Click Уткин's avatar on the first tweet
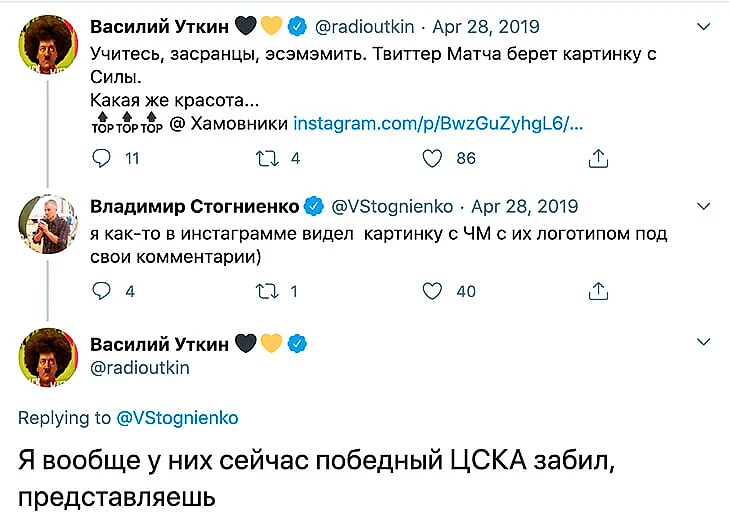 (x=48, y=43)
